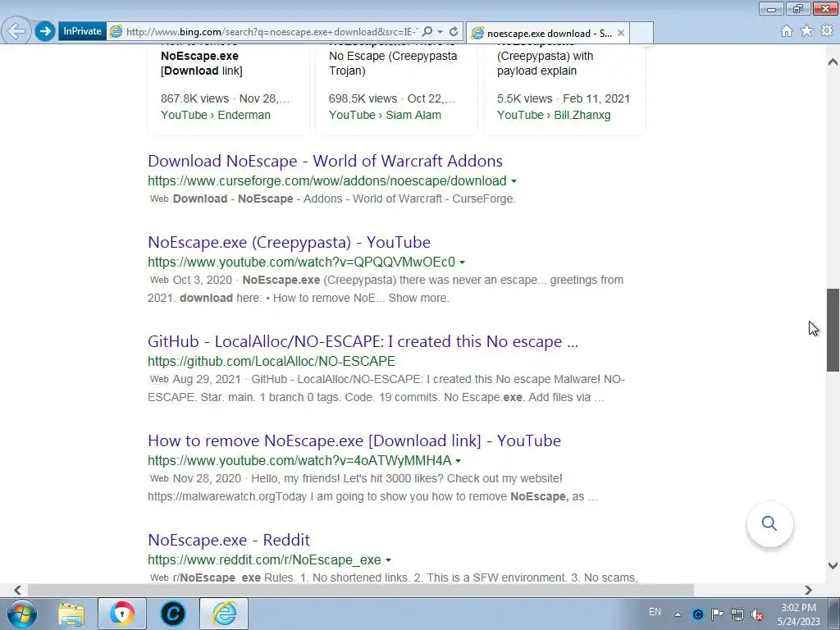Expand the reddit.com result URL dropdown arrow
Image resolution: width=840 pixels, height=630 pixels.
tap(388, 560)
